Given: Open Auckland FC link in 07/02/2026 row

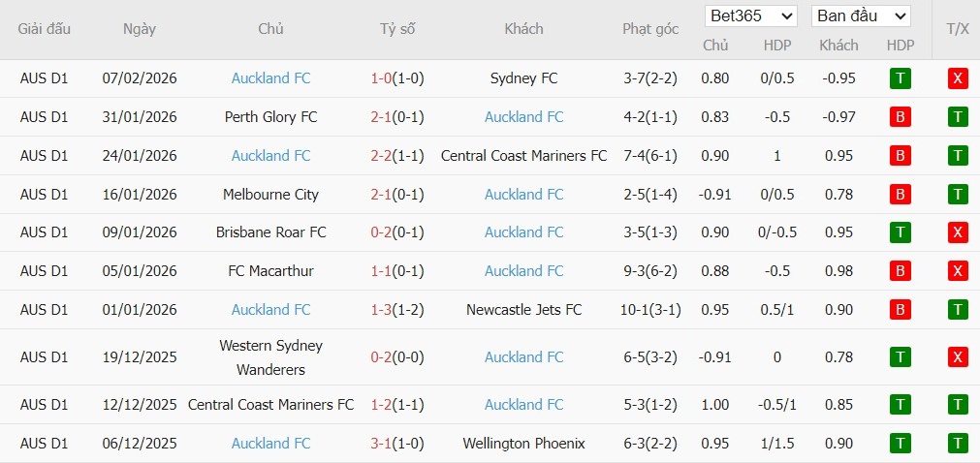Looking at the screenshot, I should pos(270,78).
